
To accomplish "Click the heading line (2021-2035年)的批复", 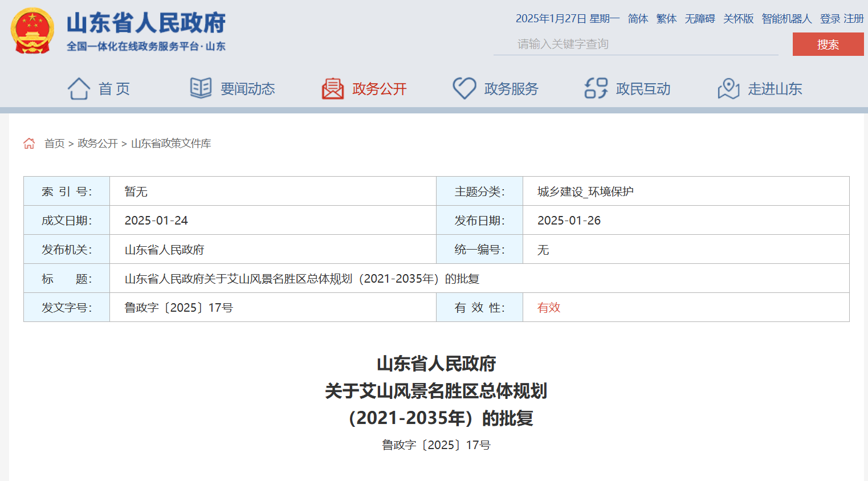I will pos(441,418).
